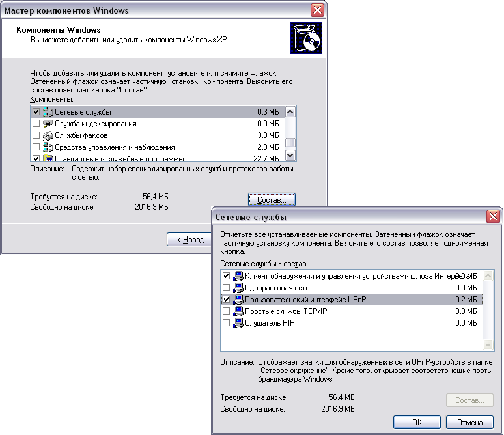The image size is (504, 435).
Task: Click the Службы факсов fax icon
Action: pyautogui.click(x=48, y=135)
